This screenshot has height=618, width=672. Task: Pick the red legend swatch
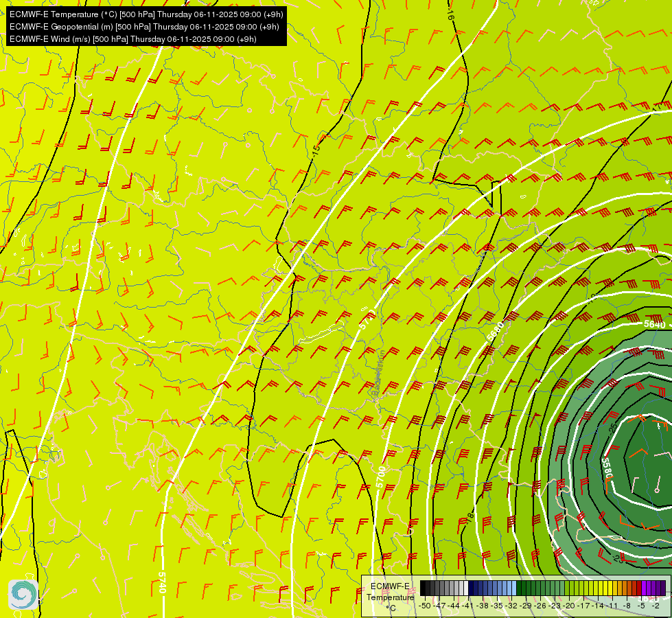click(x=639, y=588)
